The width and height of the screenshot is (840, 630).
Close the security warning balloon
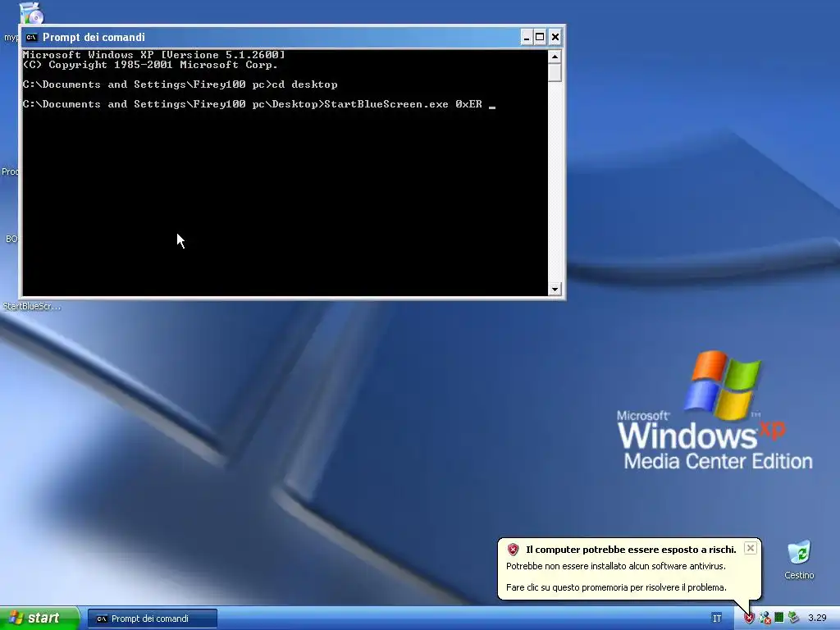pyautogui.click(x=751, y=548)
